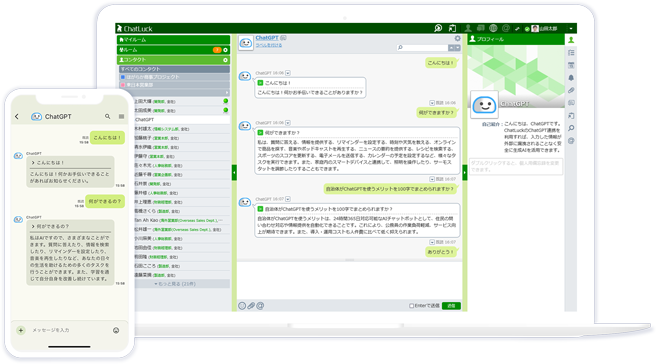Toggle the Enterで送信 checkbox
Screen dimensions: 656x364
click(411, 306)
